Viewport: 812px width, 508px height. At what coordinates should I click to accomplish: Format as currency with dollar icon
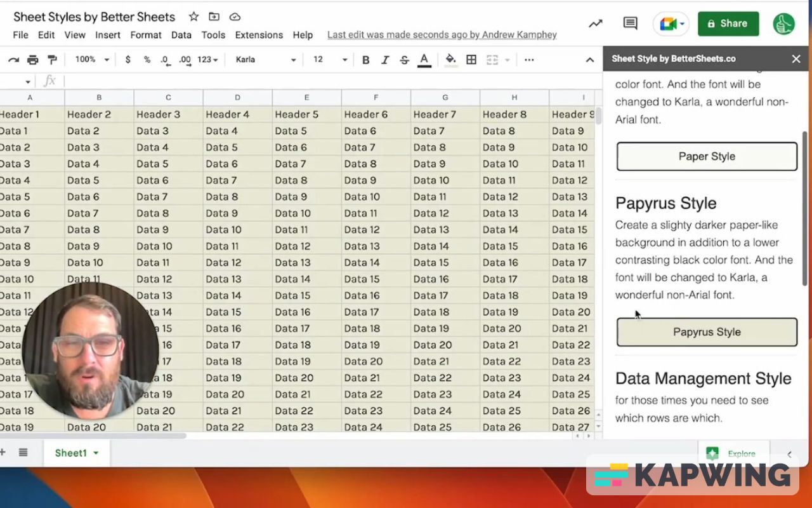(128, 60)
